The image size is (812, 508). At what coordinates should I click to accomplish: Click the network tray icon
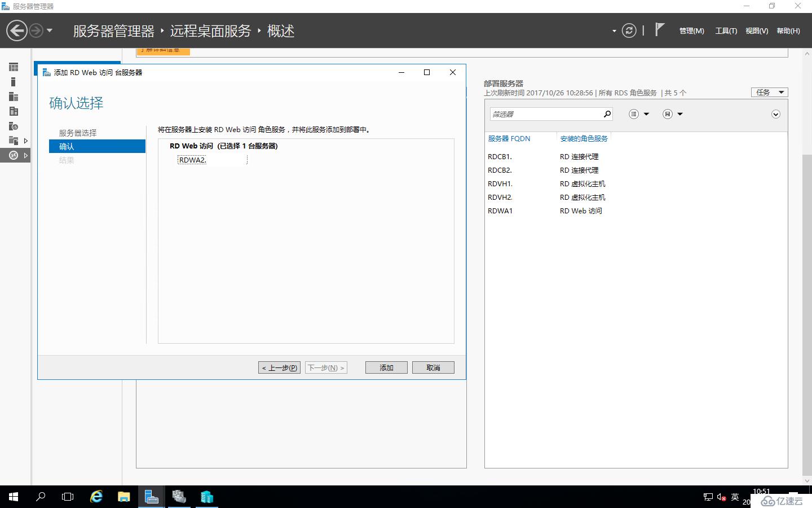tap(708, 497)
